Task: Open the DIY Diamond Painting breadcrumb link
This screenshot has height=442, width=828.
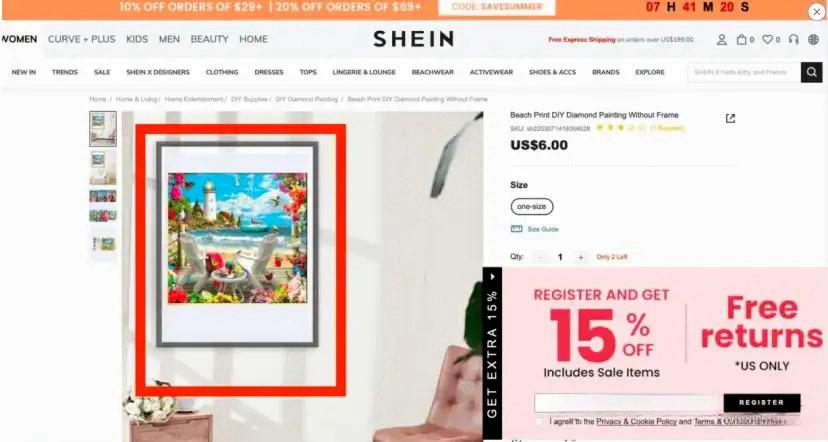Action: 306,99
